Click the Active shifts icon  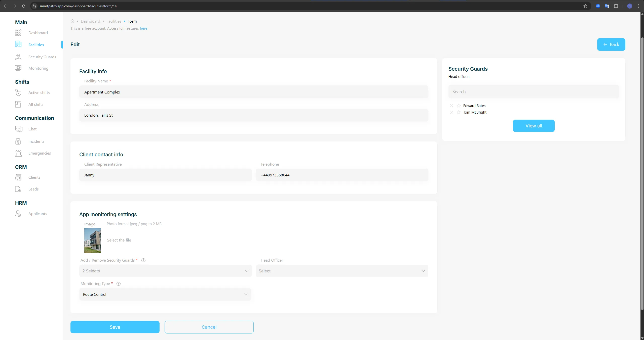coord(18,92)
